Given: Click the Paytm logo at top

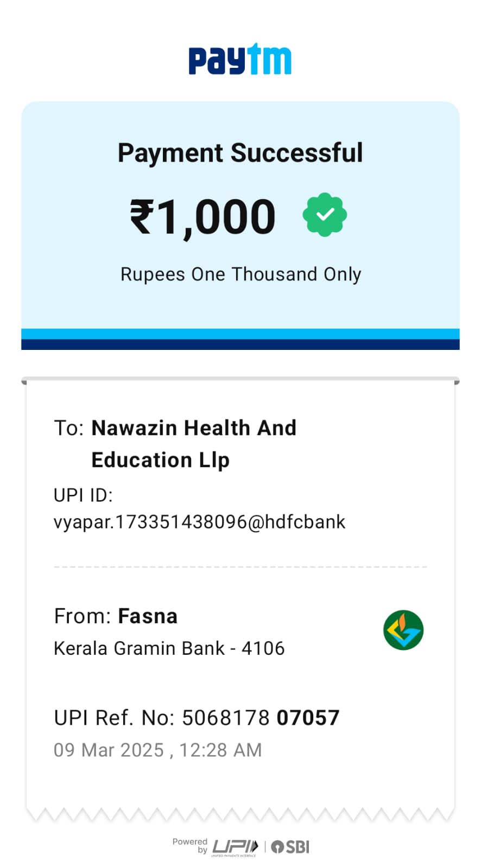Looking at the screenshot, I should tap(240, 59).
